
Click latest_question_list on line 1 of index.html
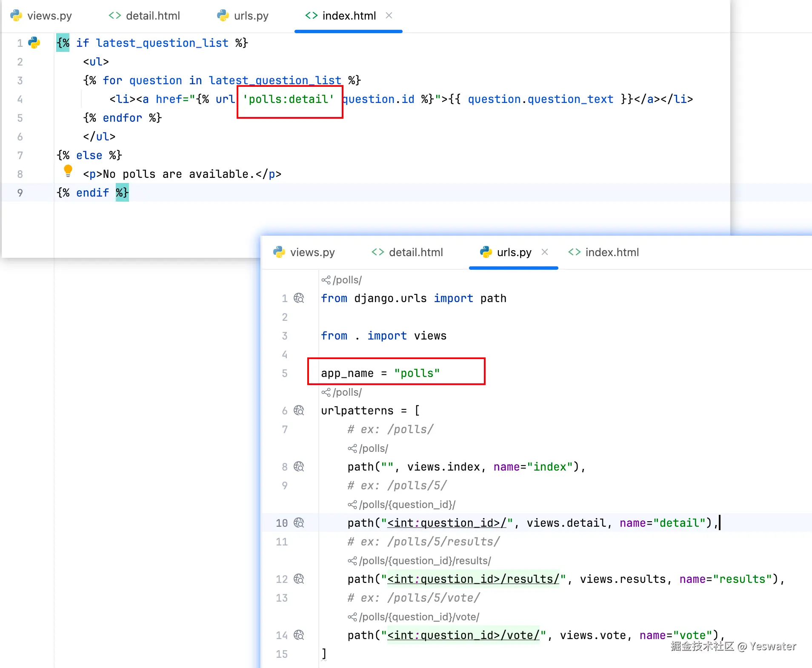162,43
